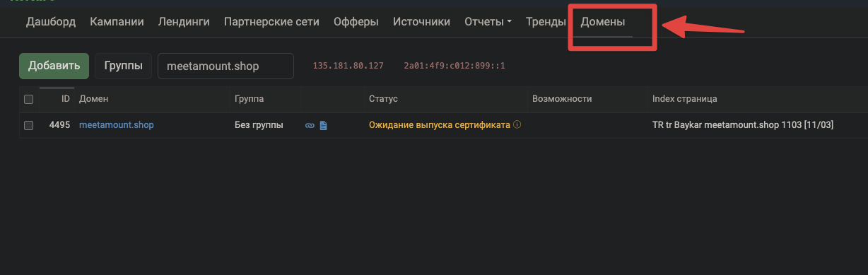Open the meetamount.shop domain link
This screenshot has width=868, height=275.
point(117,125)
